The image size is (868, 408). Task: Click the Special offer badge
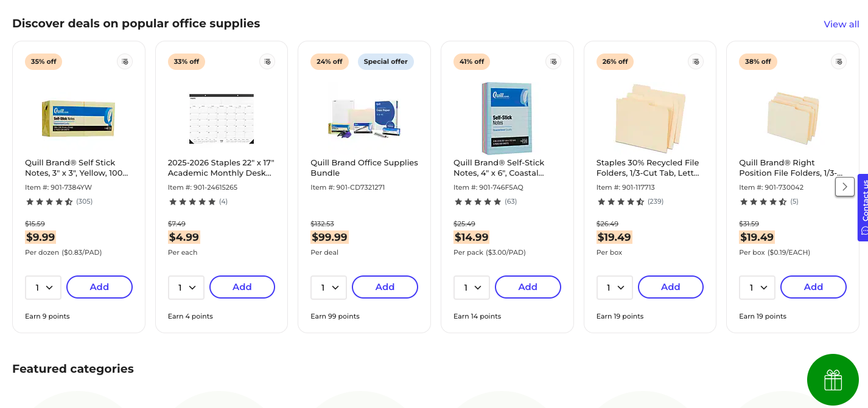(385, 61)
